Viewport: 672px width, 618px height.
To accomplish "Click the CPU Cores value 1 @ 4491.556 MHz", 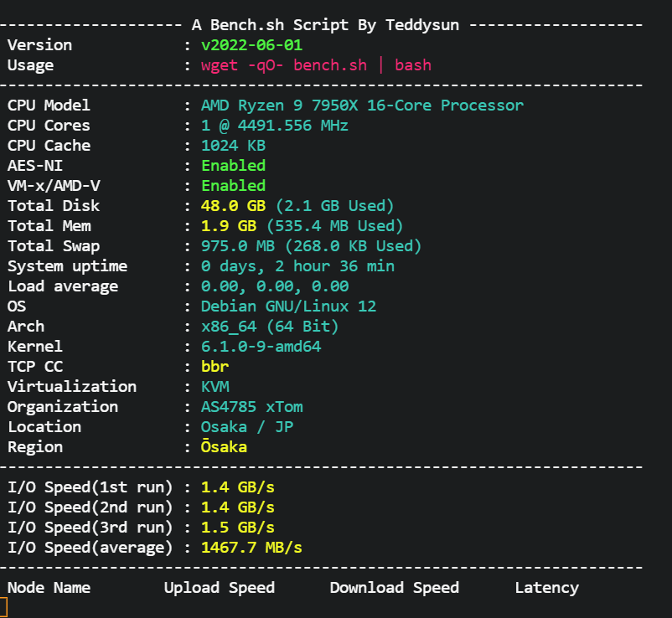I will [x=274, y=126].
